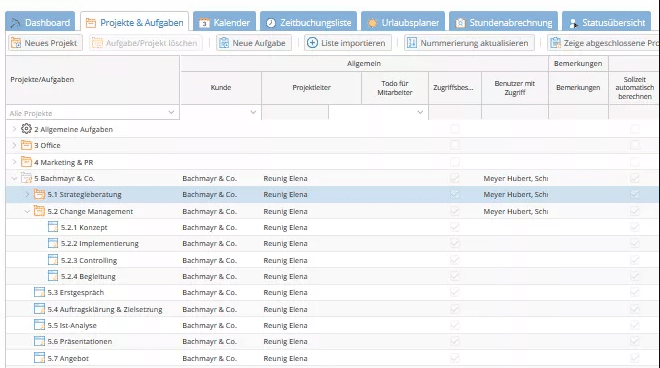Click 'Reunig Elena' in the 5.7 Angebot row

pos(285,358)
